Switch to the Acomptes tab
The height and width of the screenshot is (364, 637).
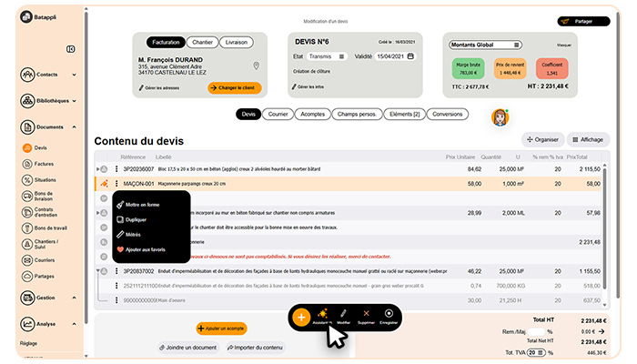pyautogui.click(x=312, y=114)
